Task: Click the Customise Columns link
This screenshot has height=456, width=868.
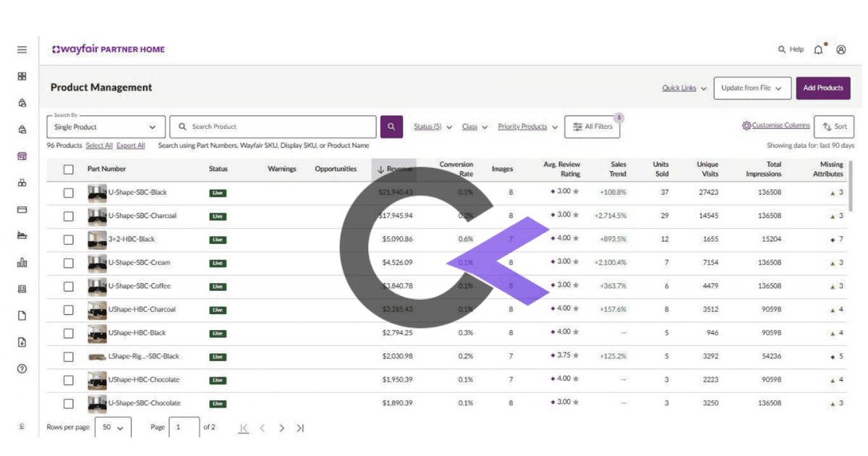Action: click(781, 126)
